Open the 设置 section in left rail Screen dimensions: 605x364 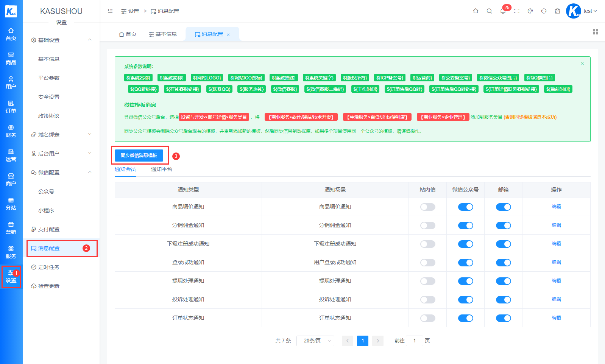11,277
